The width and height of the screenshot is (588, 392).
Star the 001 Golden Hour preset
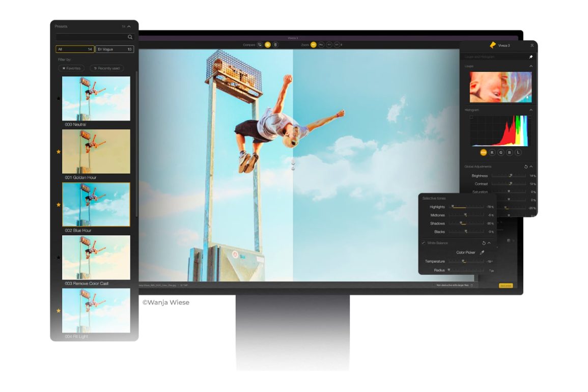[59, 152]
